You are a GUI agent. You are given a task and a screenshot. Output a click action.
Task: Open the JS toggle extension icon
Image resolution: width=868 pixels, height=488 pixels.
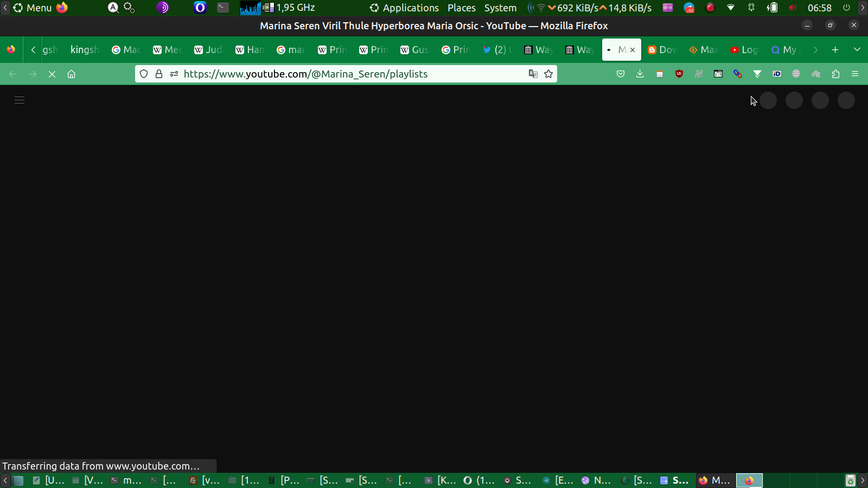pos(699,74)
